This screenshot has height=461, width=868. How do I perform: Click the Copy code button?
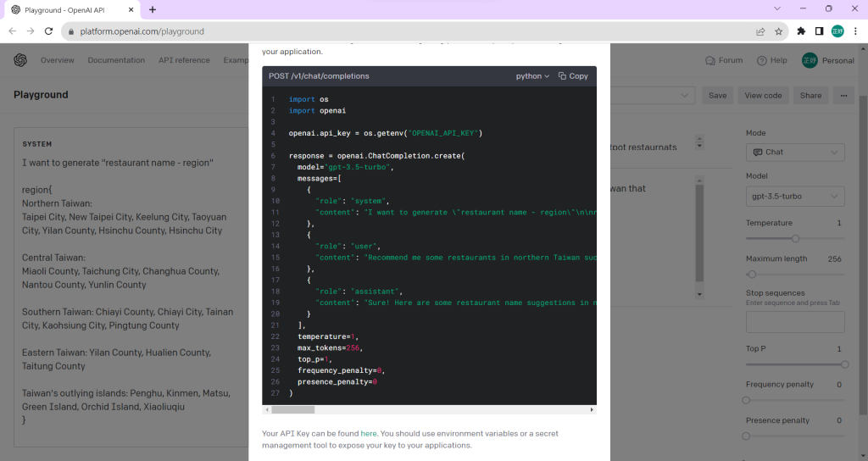tap(573, 75)
